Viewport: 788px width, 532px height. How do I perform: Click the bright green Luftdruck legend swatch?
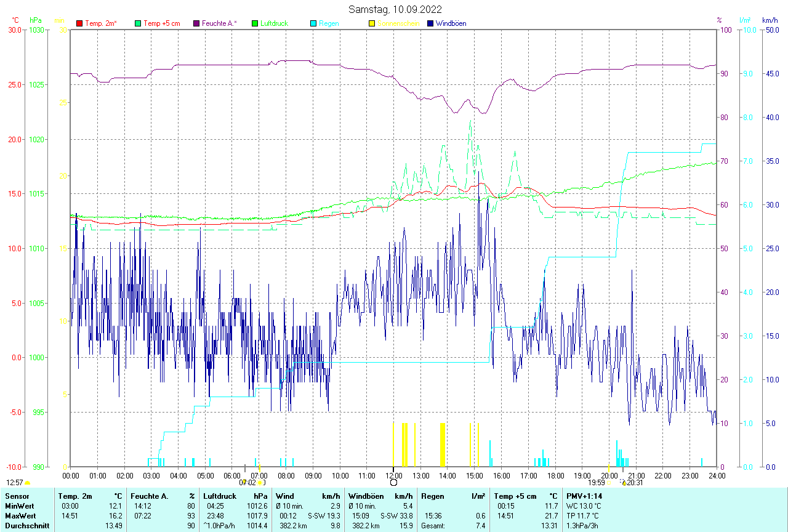(x=255, y=23)
